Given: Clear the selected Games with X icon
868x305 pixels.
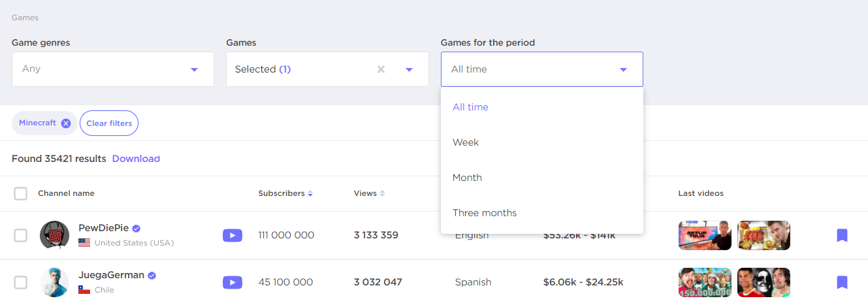Looking at the screenshot, I should click(381, 69).
